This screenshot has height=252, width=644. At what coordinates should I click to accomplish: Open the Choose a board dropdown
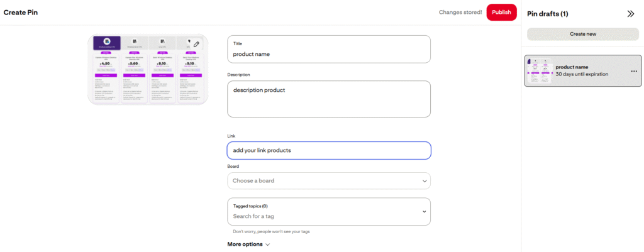(328, 181)
